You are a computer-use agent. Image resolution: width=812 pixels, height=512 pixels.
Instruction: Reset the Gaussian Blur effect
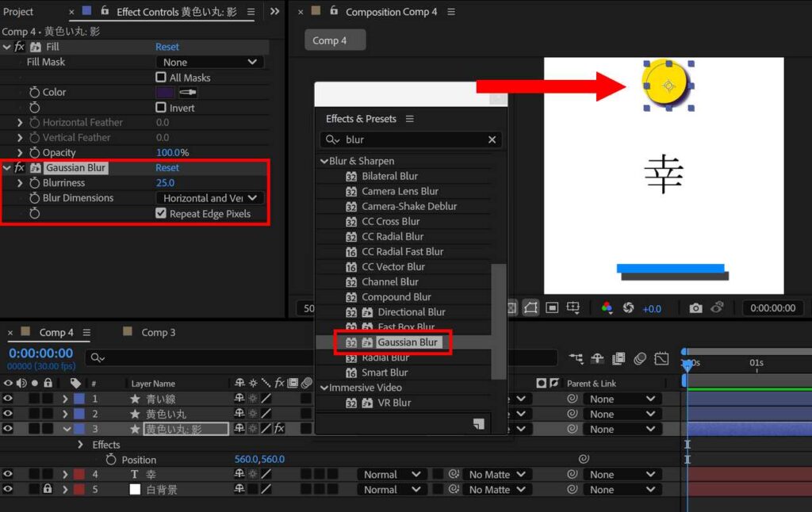167,168
